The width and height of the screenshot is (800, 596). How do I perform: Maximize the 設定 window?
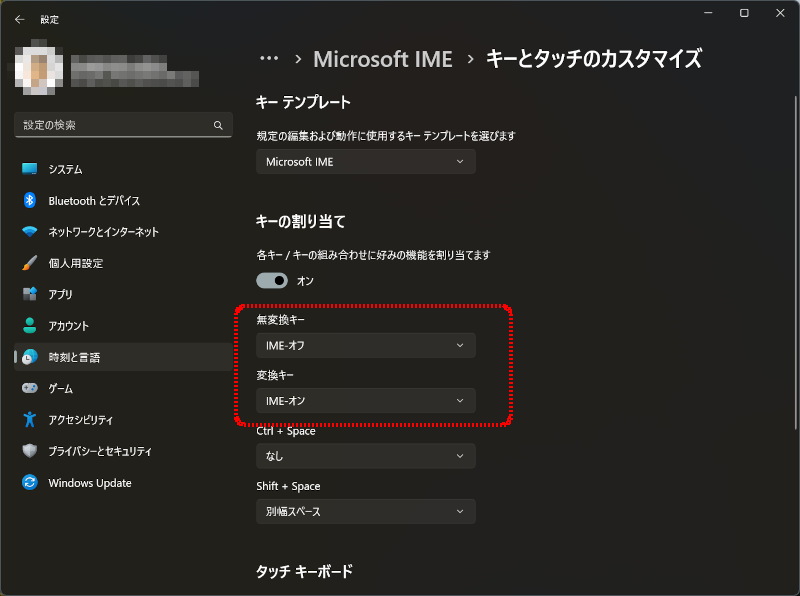[744, 13]
